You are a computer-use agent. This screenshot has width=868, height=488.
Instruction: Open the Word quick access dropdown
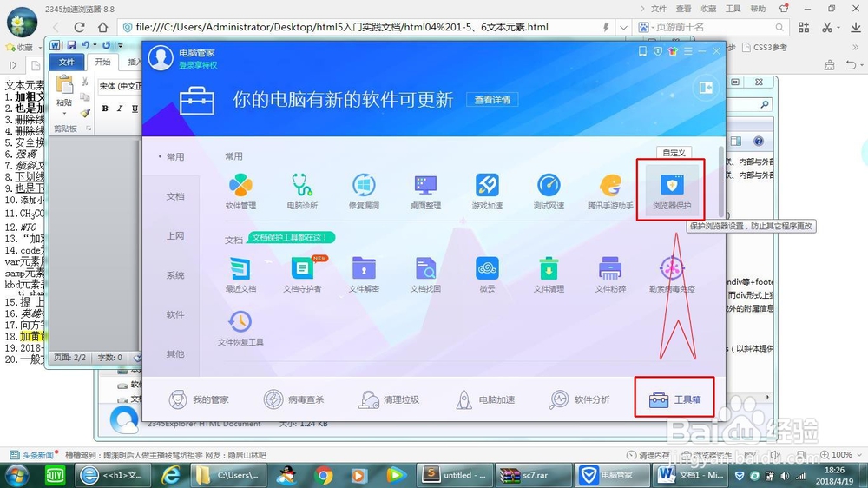[120, 45]
